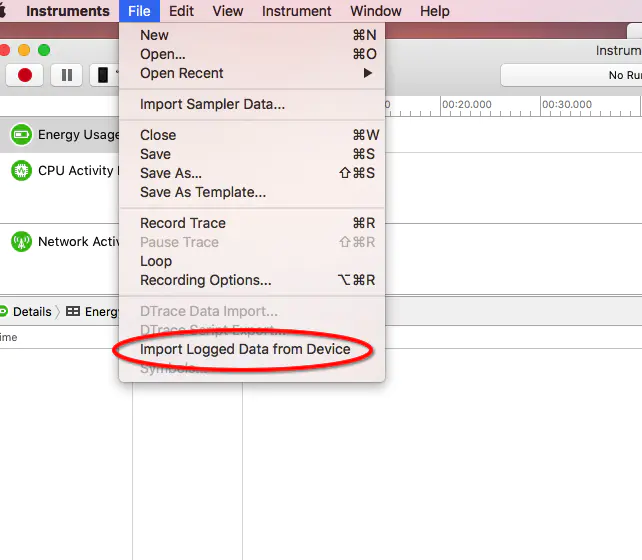Click the Energy table grid icon in detail bar

point(73,312)
